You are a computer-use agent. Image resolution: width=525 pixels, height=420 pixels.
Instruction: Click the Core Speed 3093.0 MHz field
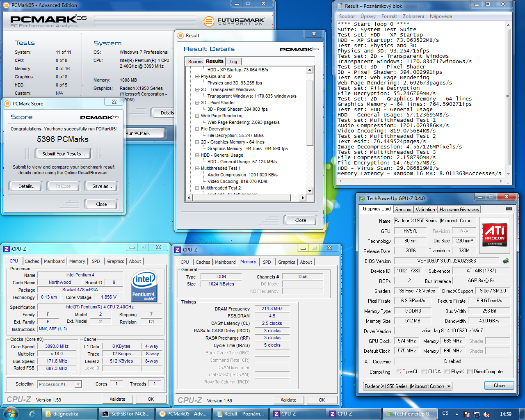tap(57, 347)
